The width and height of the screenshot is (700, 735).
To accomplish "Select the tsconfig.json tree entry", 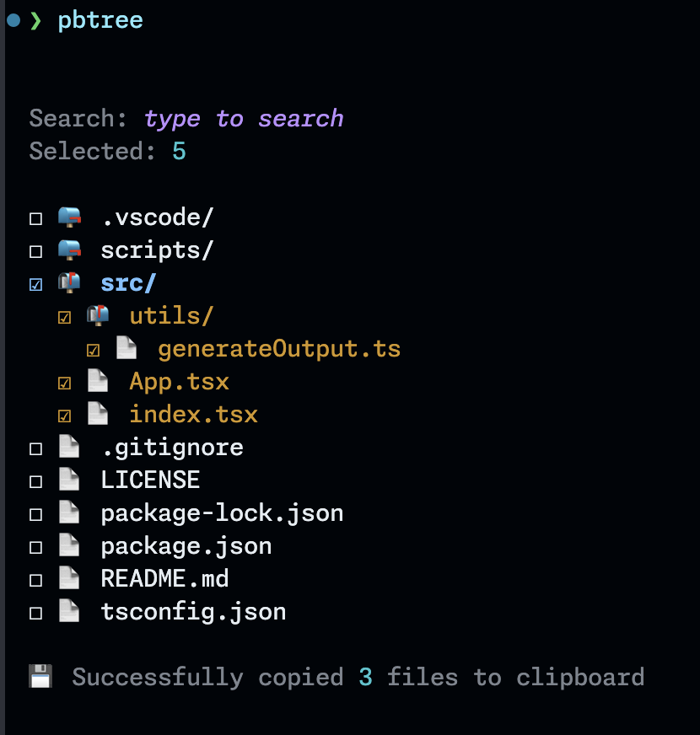I will pos(193,612).
